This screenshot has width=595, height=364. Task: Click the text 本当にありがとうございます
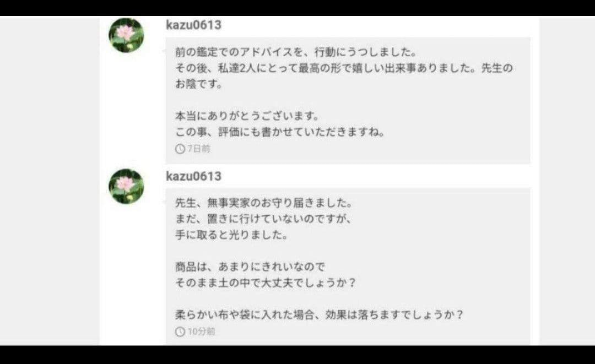pyautogui.click(x=247, y=116)
